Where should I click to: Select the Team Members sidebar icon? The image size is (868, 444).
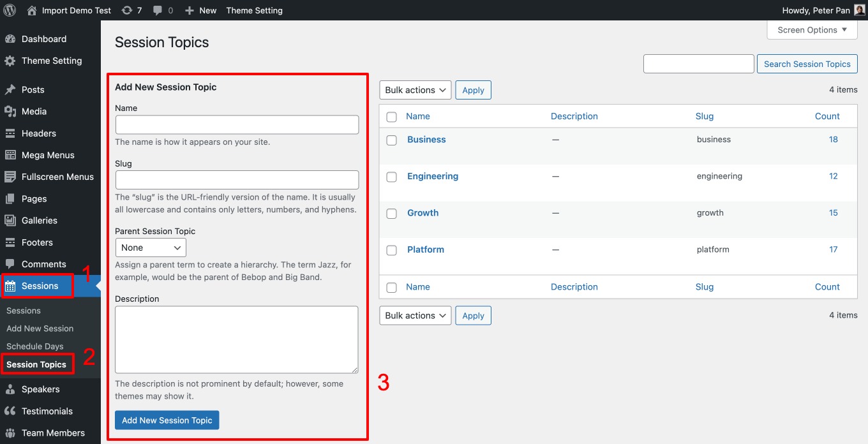tap(14, 433)
